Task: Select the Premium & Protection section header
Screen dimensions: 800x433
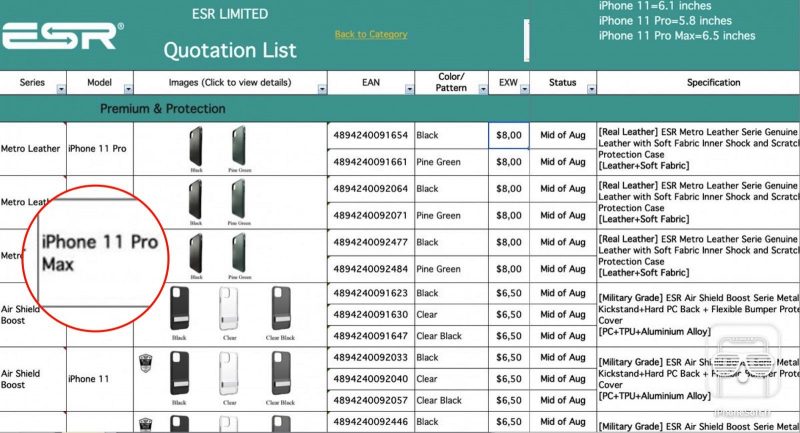Action: [x=162, y=108]
